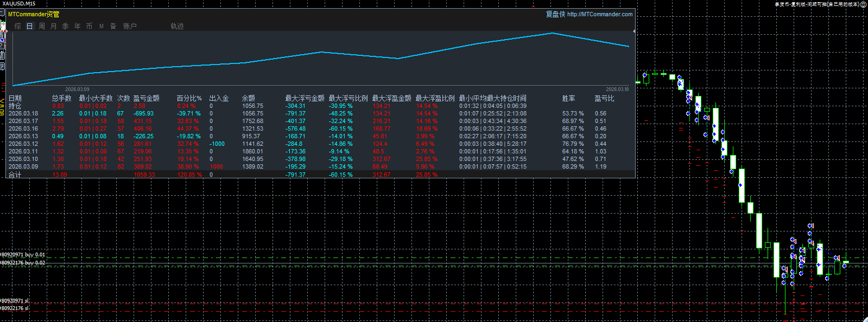The width and height of the screenshot is (868, 322).
Task: Select the 周 weekly statistics tab
Action: (42, 26)
